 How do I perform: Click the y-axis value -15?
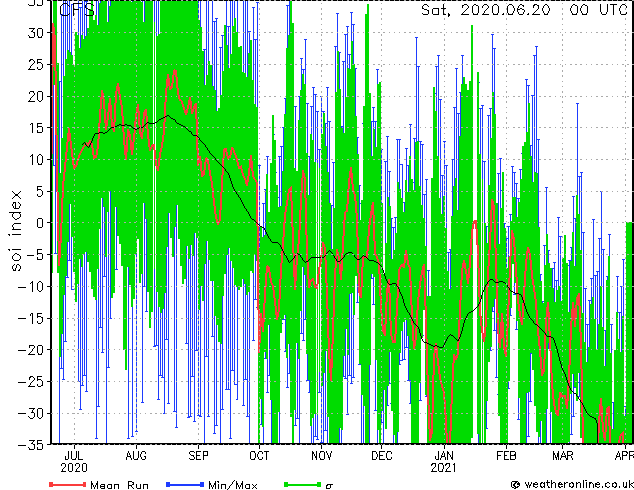(x=31, y=318)
